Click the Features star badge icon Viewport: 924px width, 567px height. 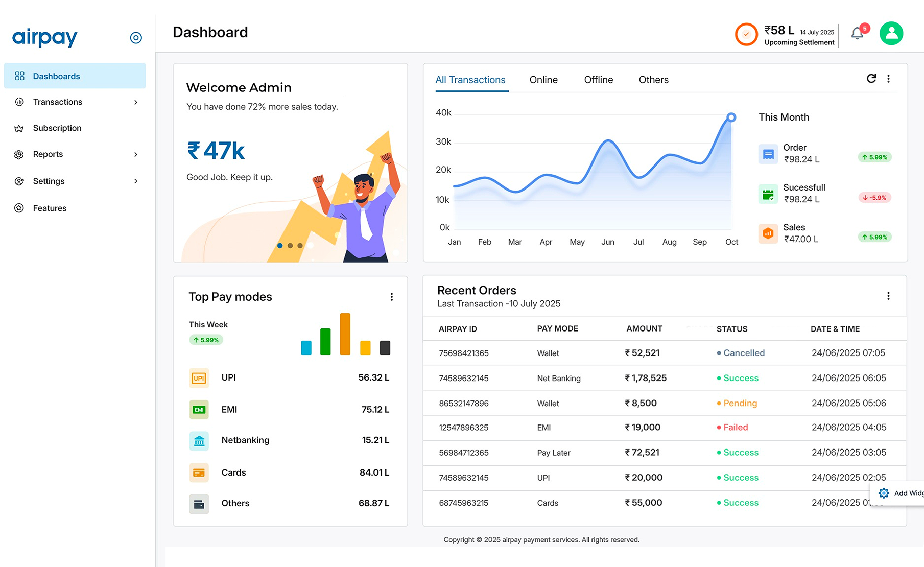(19, 208)
